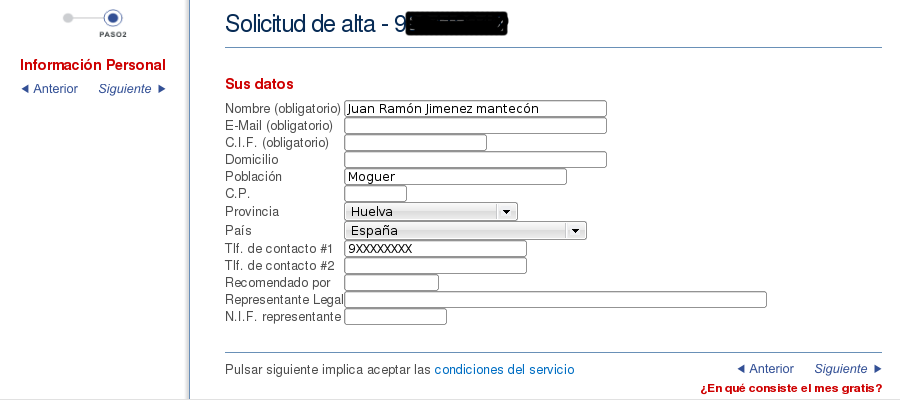Open '¿En qué consiste el mes gratis?' link
Image resolution: width=900 pixels, height=400 pixels.
(791, 388)
